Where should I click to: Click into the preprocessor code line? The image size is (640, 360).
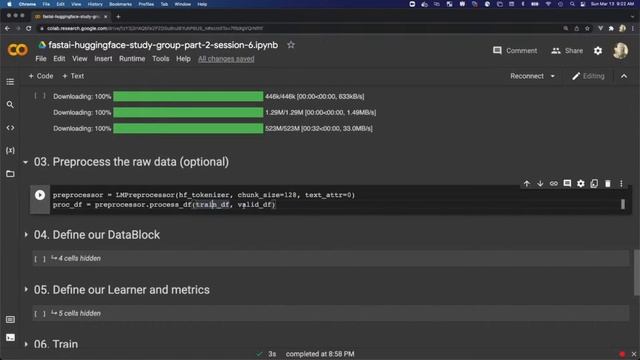(x=204, y=195)
